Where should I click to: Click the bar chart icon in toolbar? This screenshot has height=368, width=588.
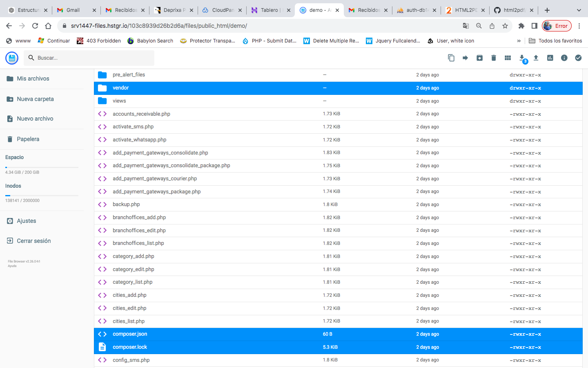550,58
